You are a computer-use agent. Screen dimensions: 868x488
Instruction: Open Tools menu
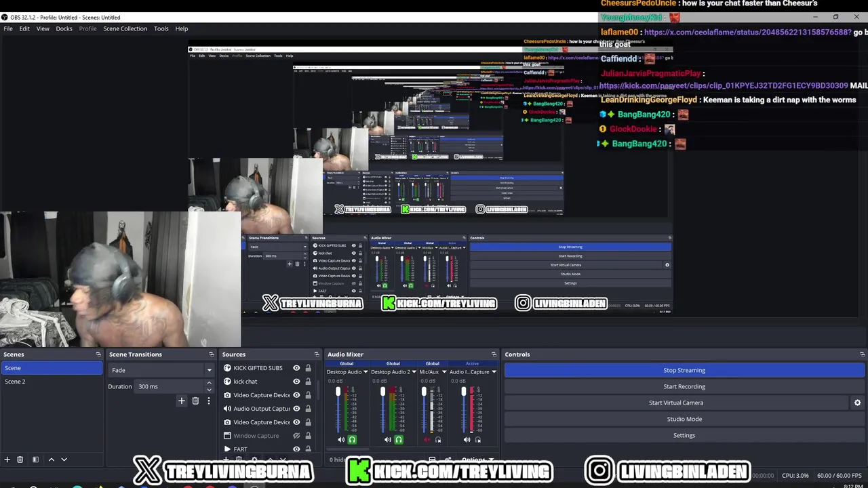pyautogui.click(x=161, y=28)
